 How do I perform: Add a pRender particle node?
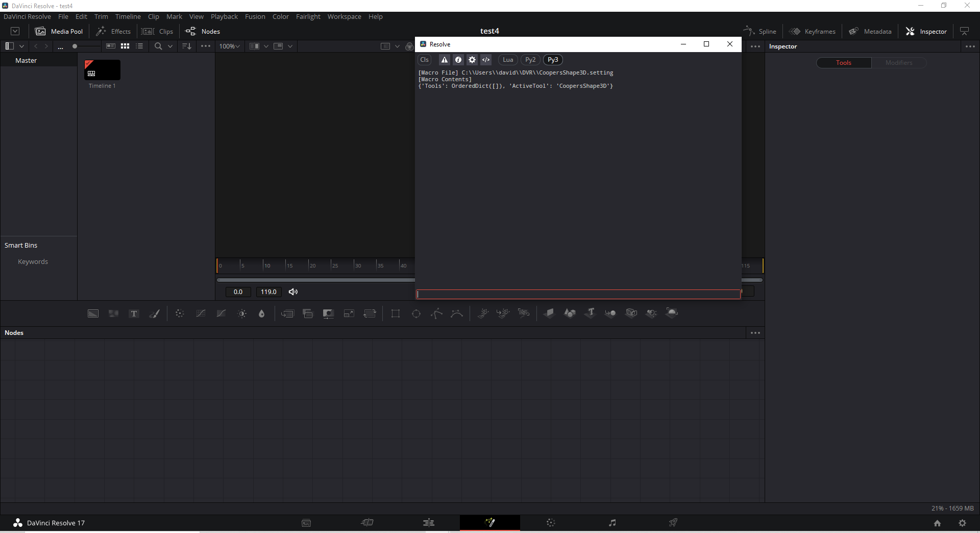(x=524, y=313)
